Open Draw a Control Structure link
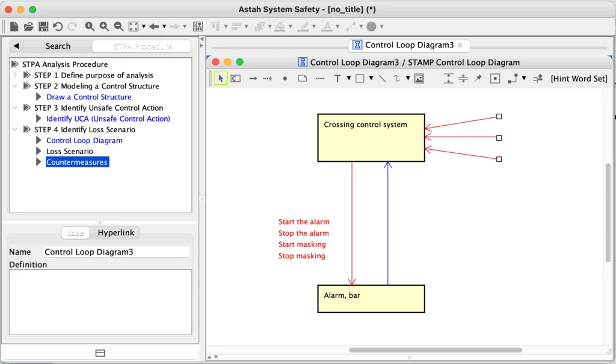The width and height of the screenshot is (616, 364). click(89, 97)
